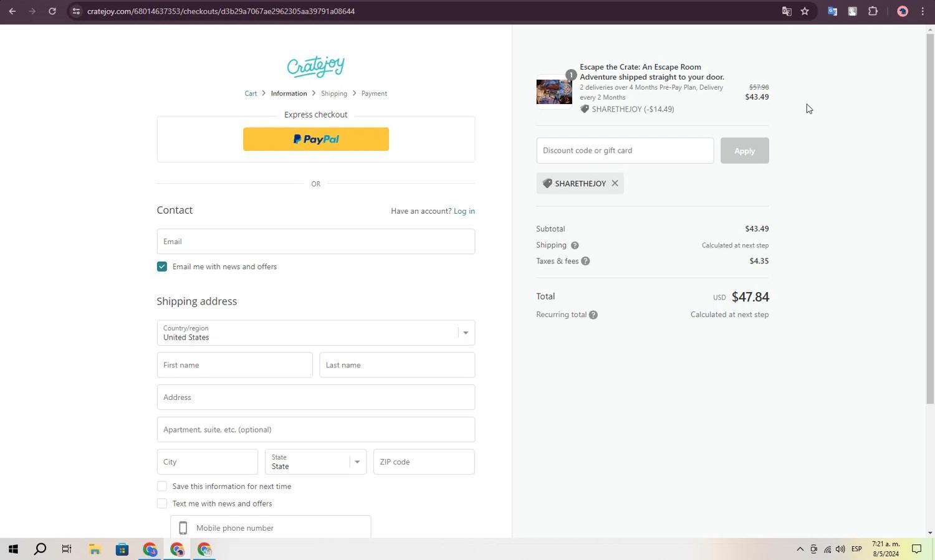Focus the First name field

coord(234,365)
